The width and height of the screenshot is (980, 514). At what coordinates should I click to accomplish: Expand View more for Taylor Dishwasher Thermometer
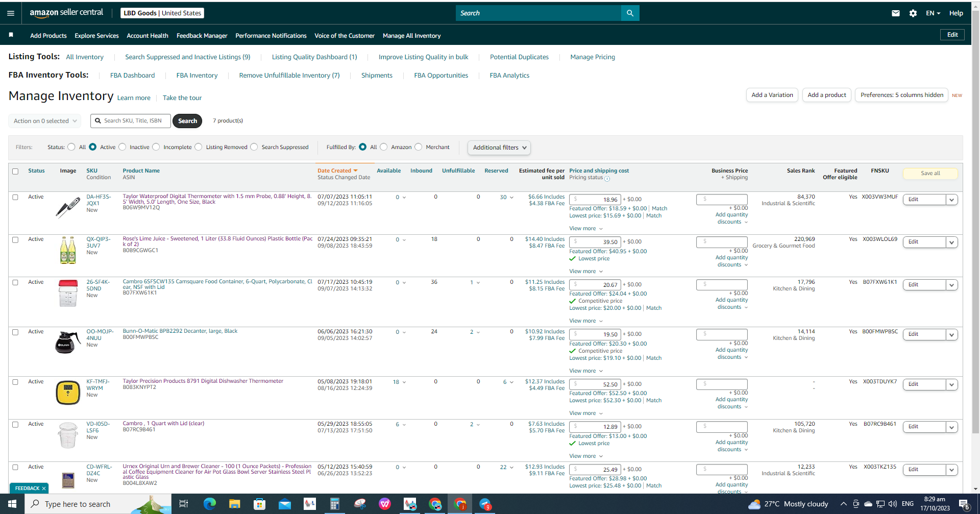pos(586,413)
